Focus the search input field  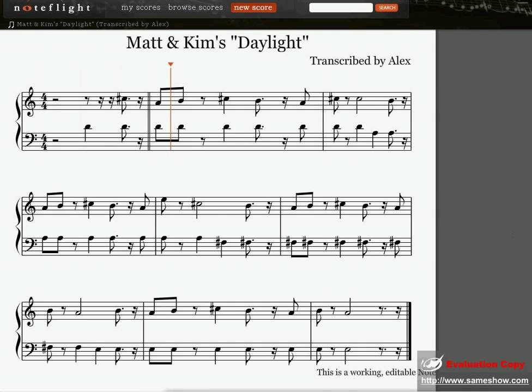341,8
